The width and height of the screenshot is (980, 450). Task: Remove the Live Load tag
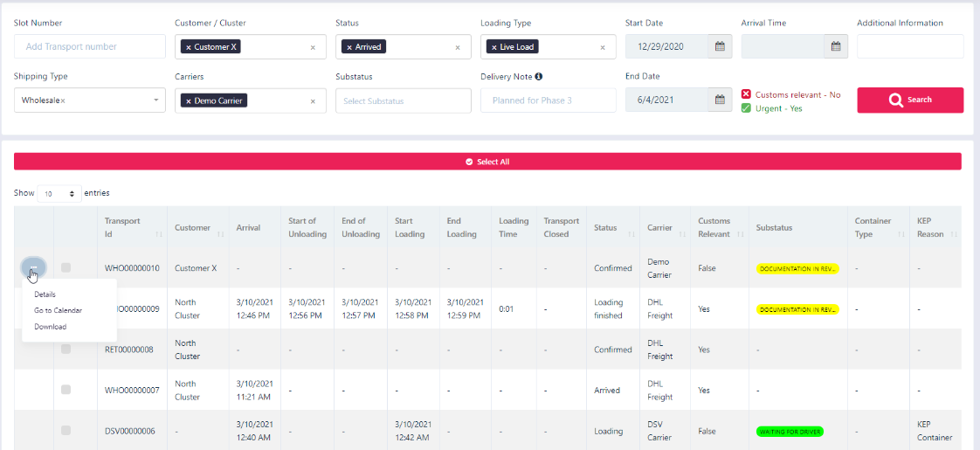[x=494, y=47]
